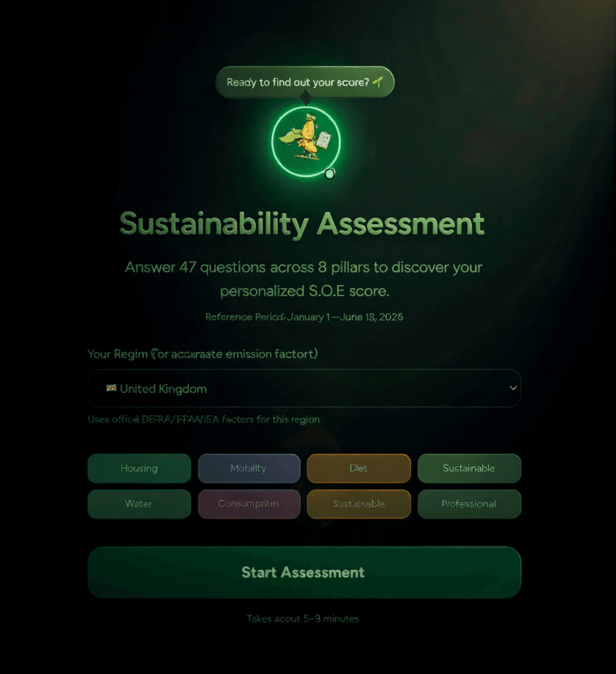616x674 pixels.
Task: Select the Professional pillar chip
Action: (x=469, y=504)
